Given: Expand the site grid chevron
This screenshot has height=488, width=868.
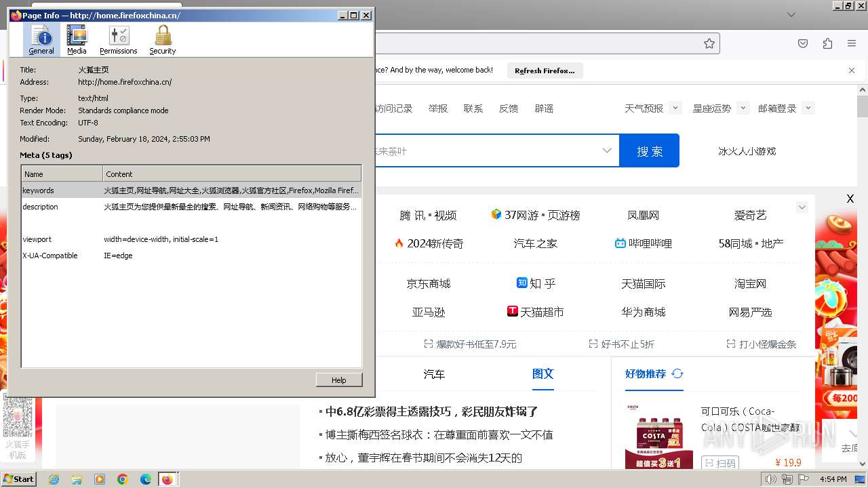Looking at the screenshot, I should tap(802, 207).
